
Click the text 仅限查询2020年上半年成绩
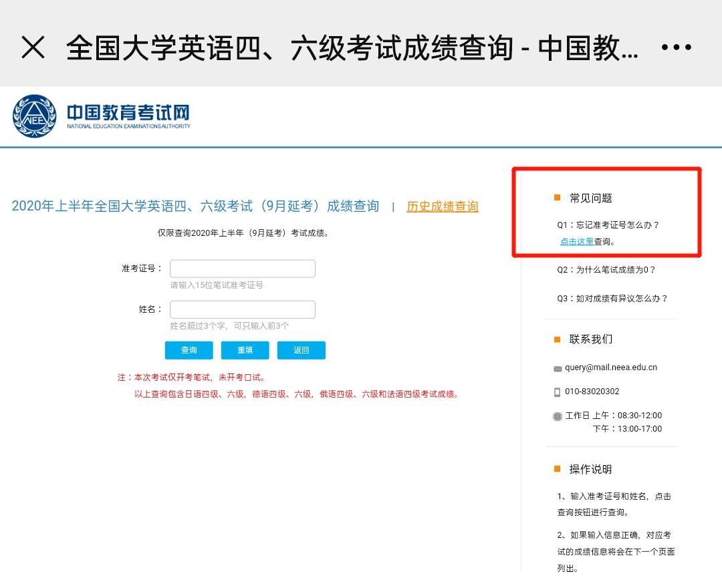point(243,233)
